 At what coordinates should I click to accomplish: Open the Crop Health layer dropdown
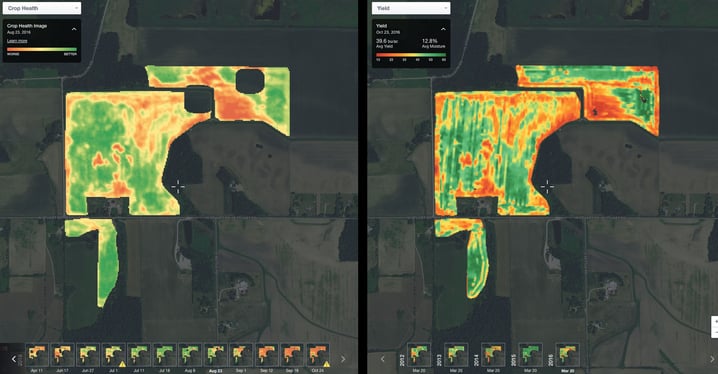coord(42,8)
